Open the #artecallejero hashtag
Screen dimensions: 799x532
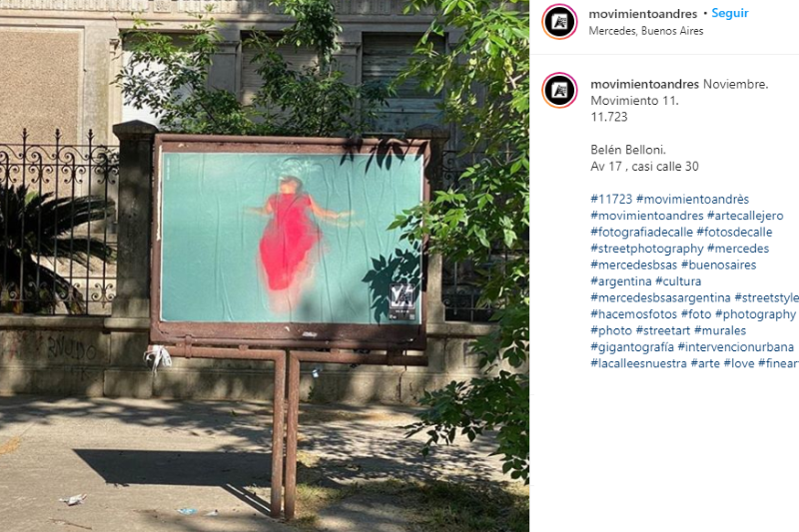[745, 216]
